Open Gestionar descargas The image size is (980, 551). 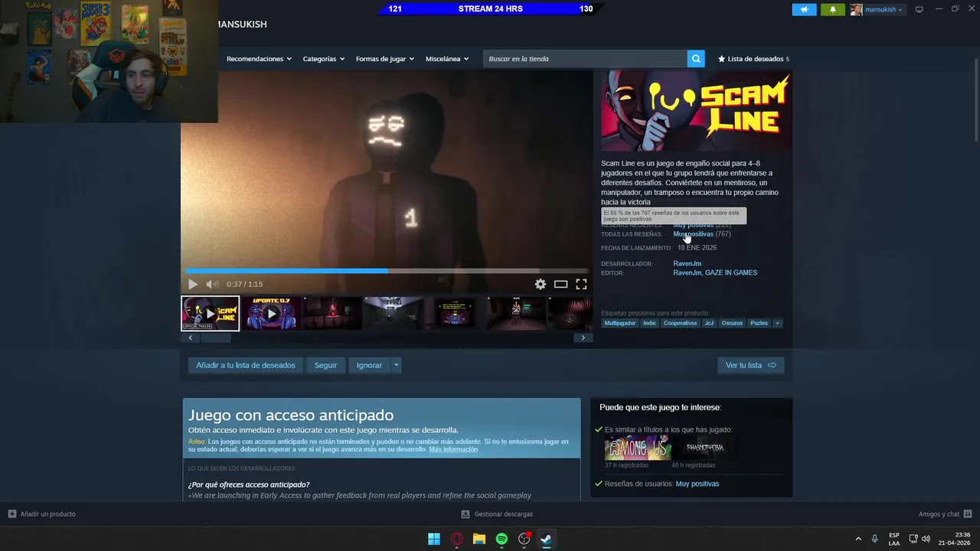pyautogui.click(x=497, y=514)
